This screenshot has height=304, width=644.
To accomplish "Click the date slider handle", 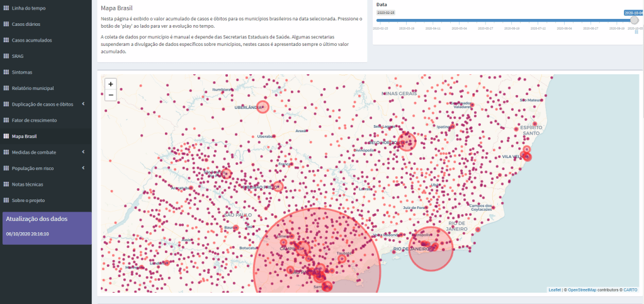I will coord(634,20).
